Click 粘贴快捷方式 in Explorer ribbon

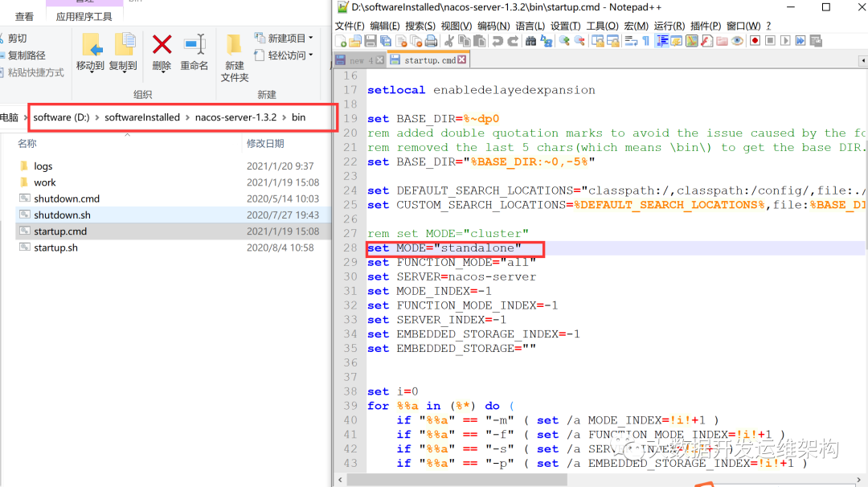(31, 72)
